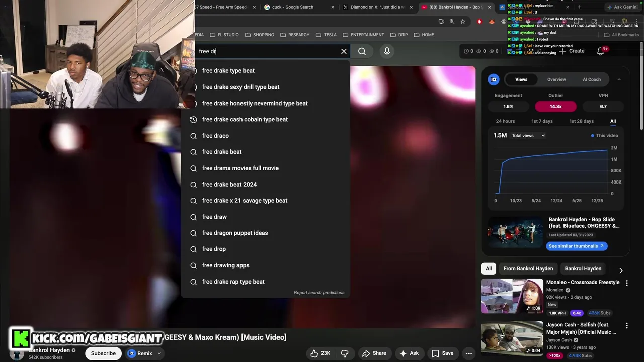
Task: Show more filter chips with right arrow
Action: tap(620, 270)
